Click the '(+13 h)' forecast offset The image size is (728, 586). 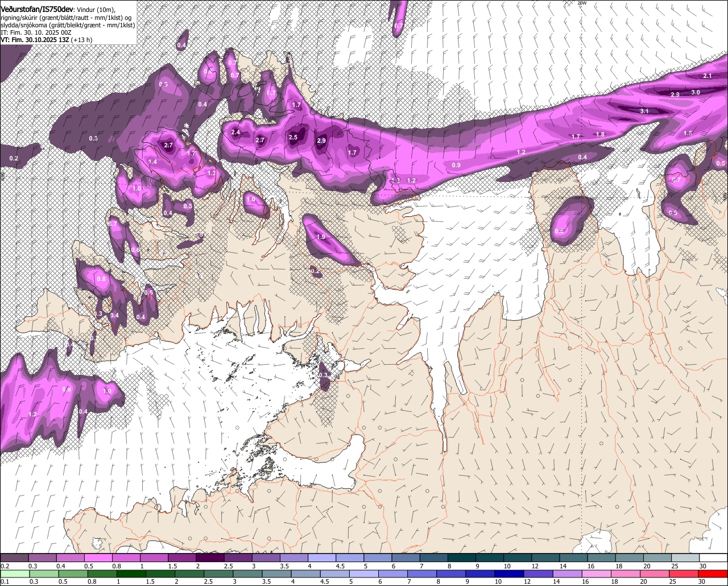pos(82,40)
